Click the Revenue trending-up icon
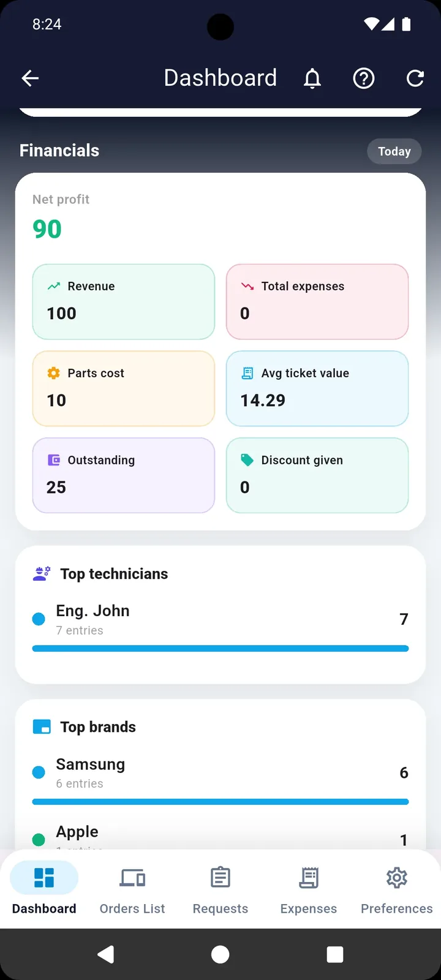The width and height of the screenshot is (441, 980). 54,286
